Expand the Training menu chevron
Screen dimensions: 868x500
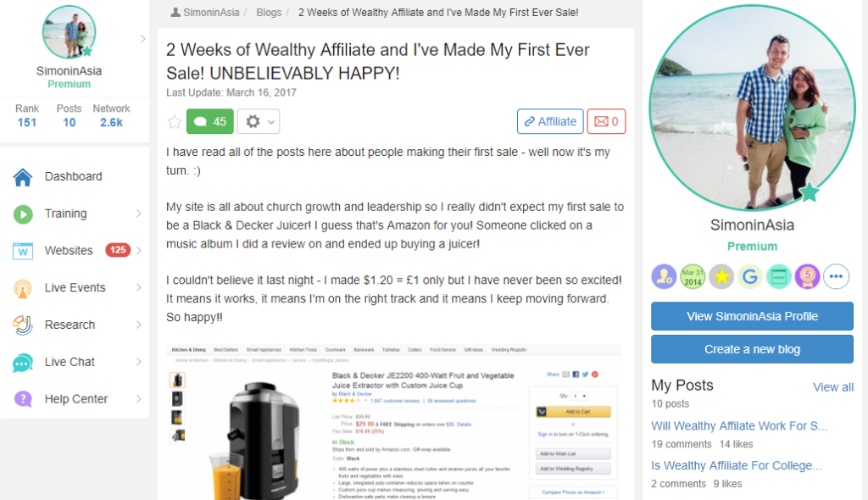[x=138, y=214]
